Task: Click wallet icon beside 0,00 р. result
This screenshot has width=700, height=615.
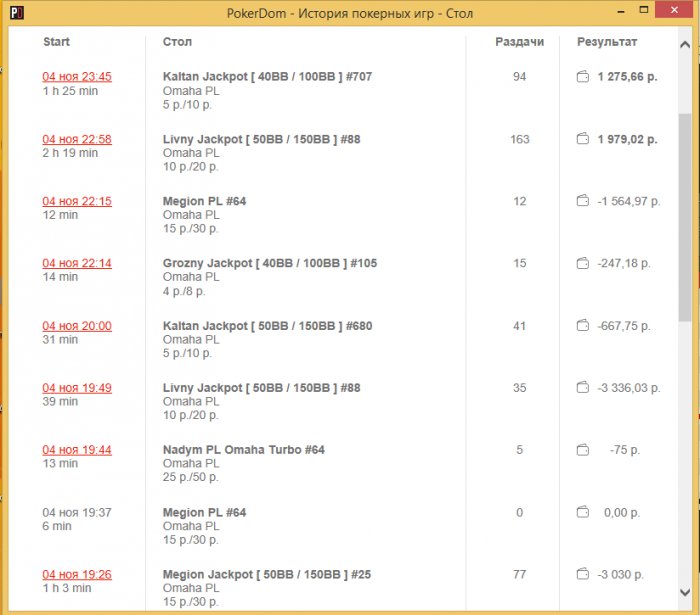Action: pos(583,512)
